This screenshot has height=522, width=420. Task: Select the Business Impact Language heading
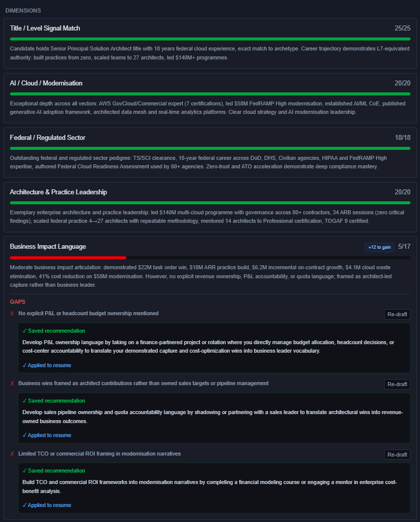click(48, 247)
